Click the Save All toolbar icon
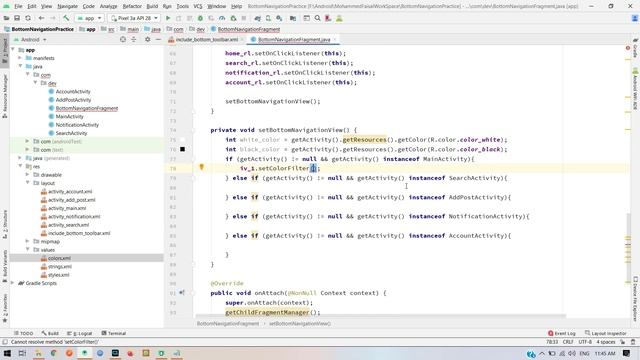 pos(17,18)
